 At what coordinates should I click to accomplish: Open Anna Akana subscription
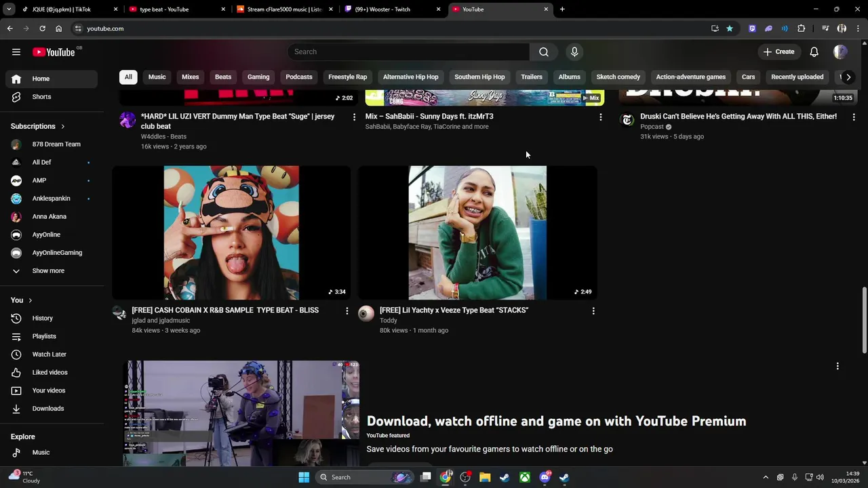click(52, 217)
